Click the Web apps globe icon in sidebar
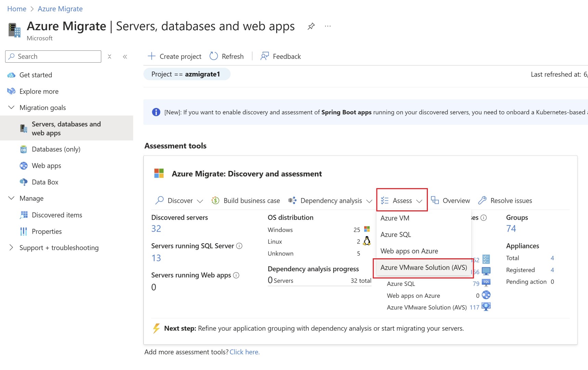This screenshot has width=588, height=370. (x=23, y=166)
